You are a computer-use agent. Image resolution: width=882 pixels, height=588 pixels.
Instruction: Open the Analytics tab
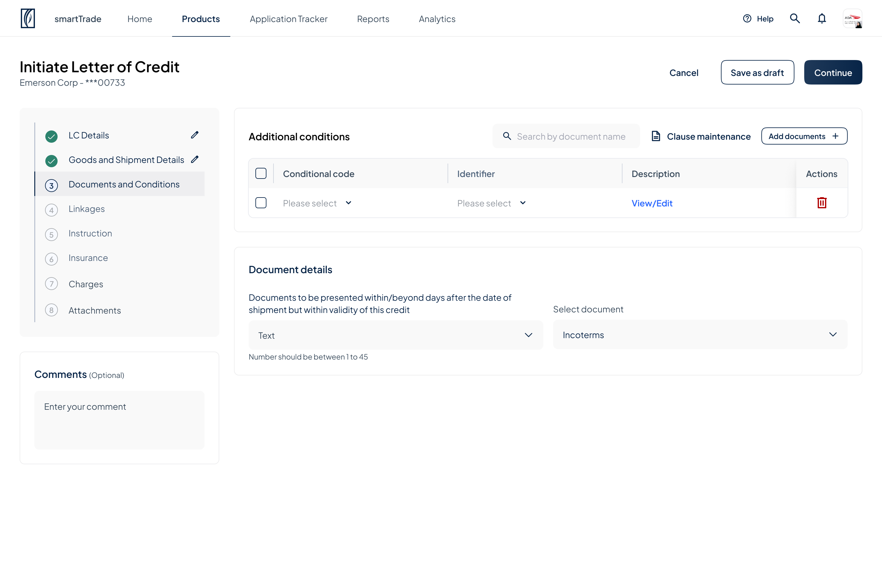pyautogui.click(x=437, y=19)
